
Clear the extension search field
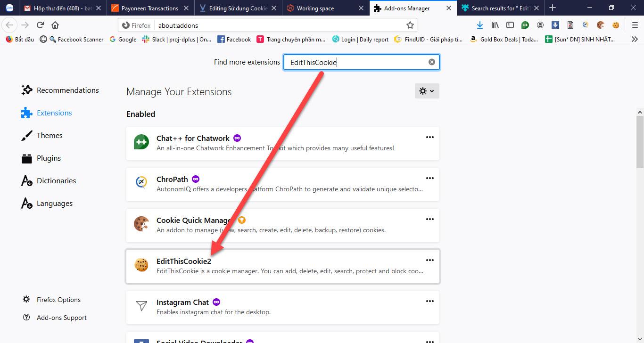point(432,62)
